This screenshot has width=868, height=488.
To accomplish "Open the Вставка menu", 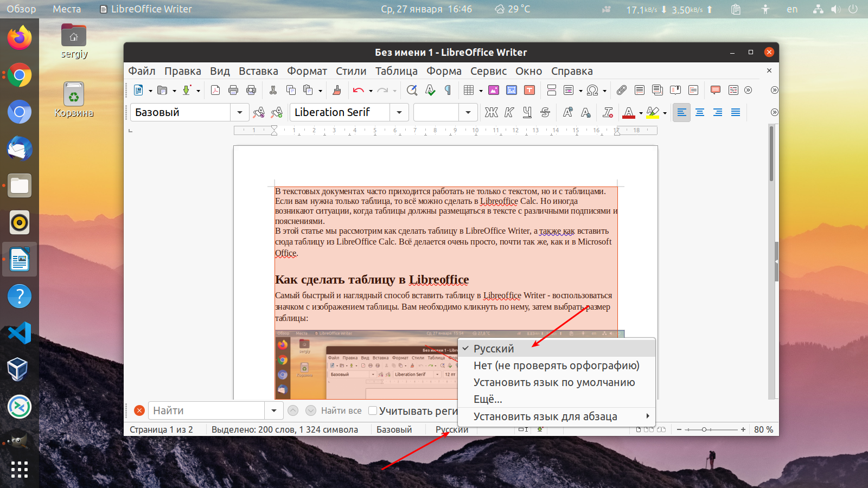I will (258, 71).
